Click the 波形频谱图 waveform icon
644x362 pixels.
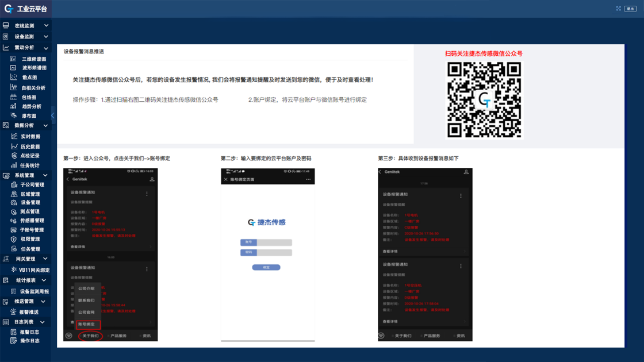(13, 68)
